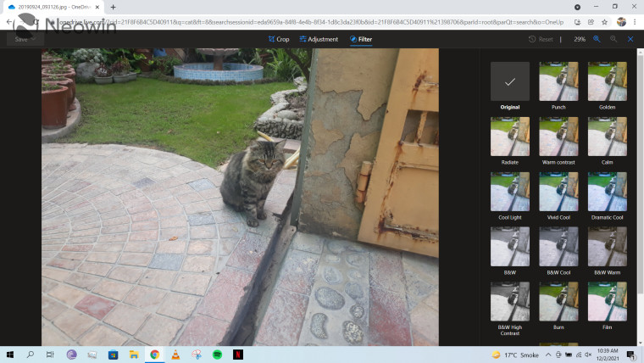The image size is (644, 363).
Task: Open Windows Start menu
Action: (x=10, y=355)
